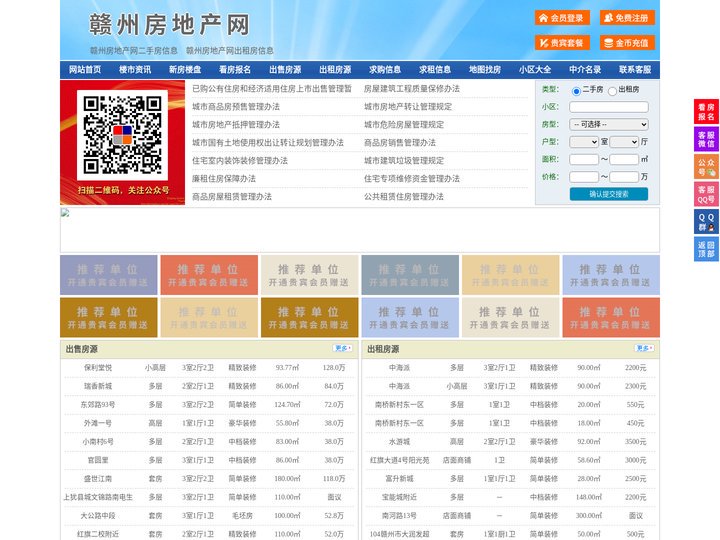
Task: Open 出售房源 navigation item
Action: pyautogui.click(x=285, y=70)
